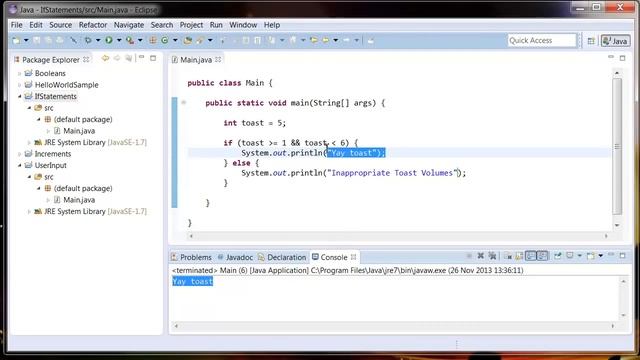This screenshot has width=640, height=360.
Task: Click the Debug bug icon
Action: 88,40
